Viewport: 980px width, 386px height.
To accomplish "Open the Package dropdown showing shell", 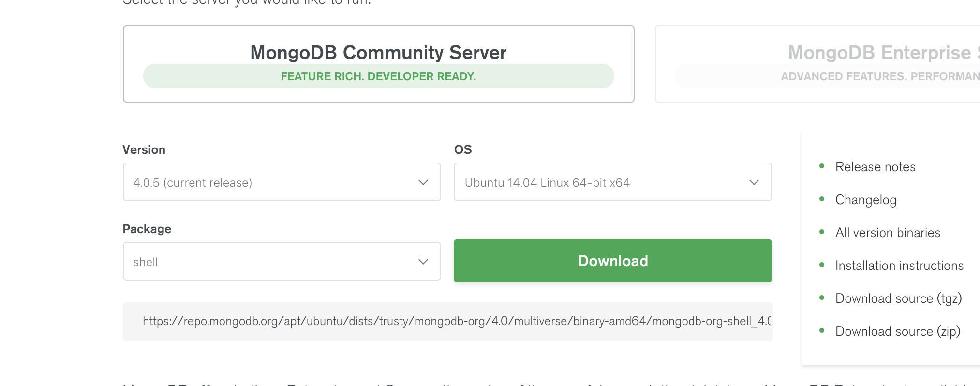I will tap(282, 261).
